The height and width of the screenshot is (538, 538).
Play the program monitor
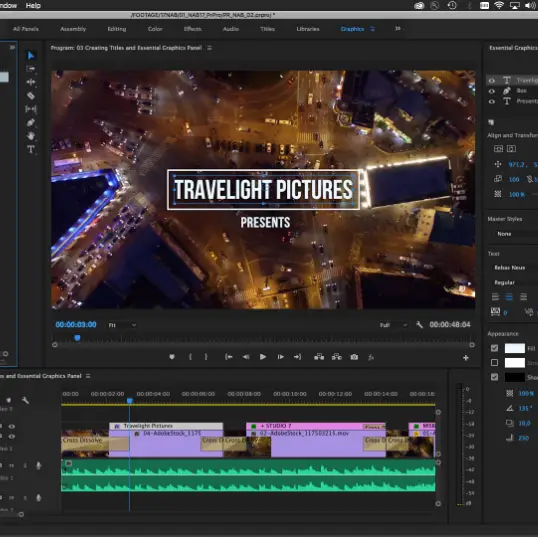(x=263, y=357)
